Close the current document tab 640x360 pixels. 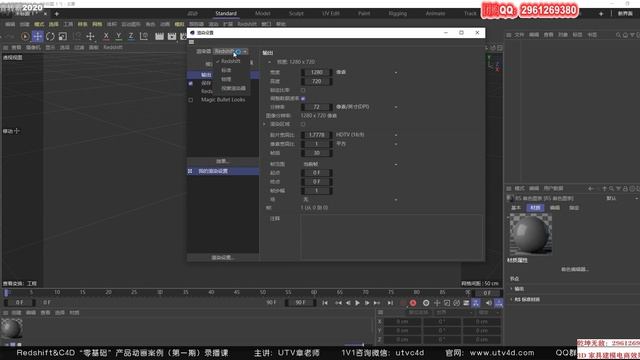tap(45, 13)
